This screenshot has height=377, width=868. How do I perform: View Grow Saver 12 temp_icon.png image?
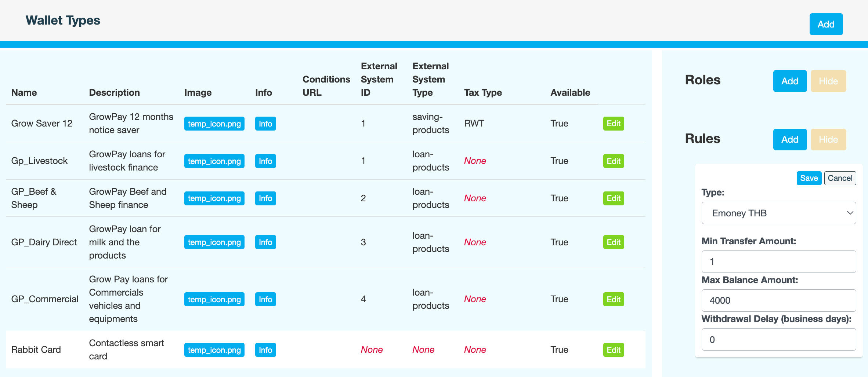point(214,124)
